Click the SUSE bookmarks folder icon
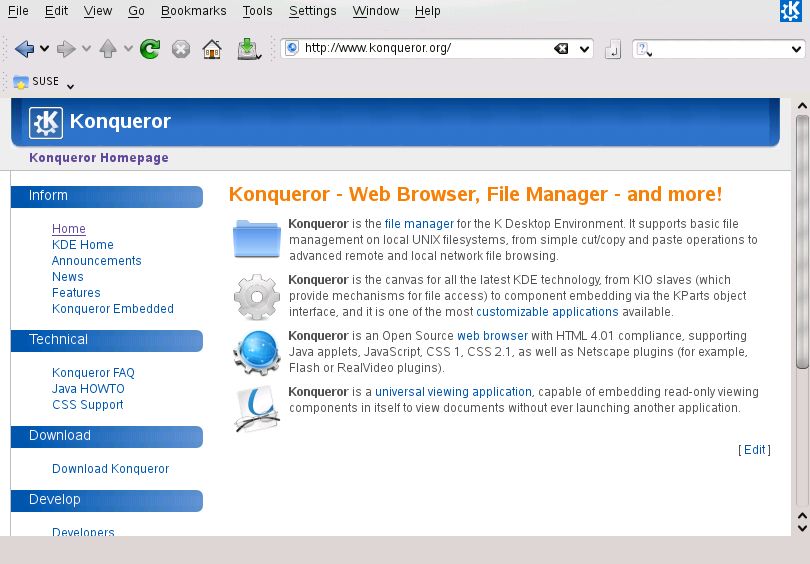This screenshot has width=810, height=564. (x=21, y=82)
